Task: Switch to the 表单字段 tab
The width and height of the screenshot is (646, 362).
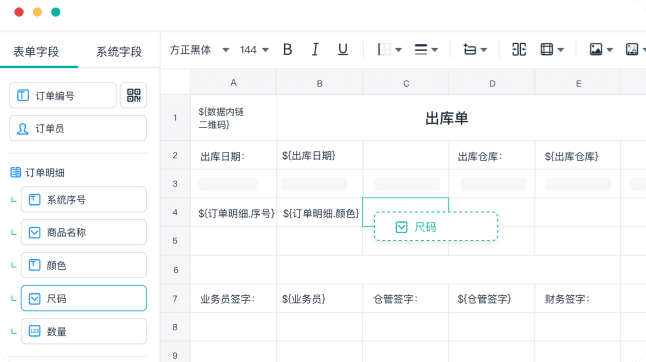Action: (x=36, y=51)
